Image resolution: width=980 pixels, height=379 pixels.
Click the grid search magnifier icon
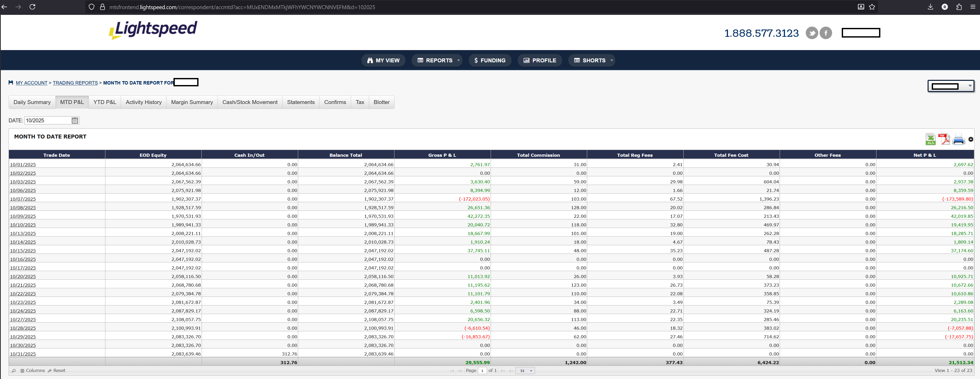pyautogui.click(x=14, y=371)
